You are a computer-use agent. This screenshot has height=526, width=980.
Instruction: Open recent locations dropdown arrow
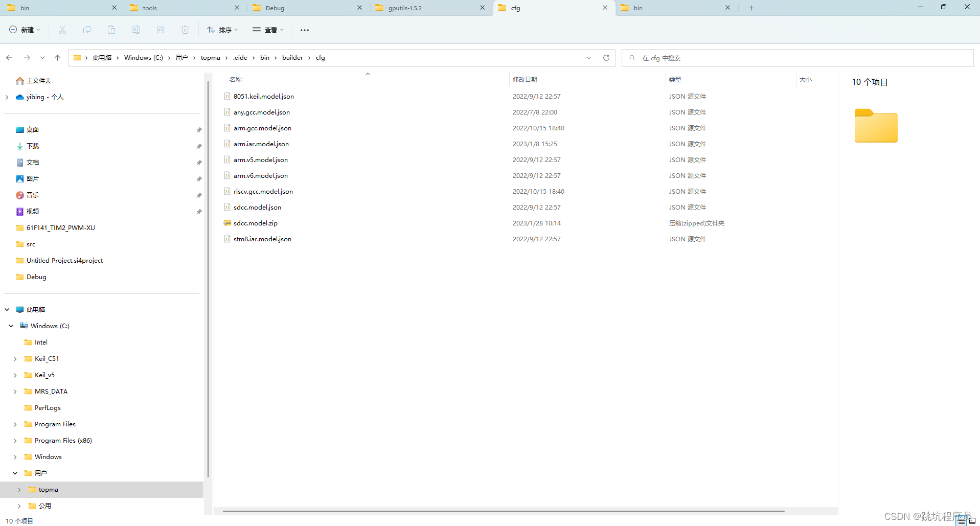(42, 58)
